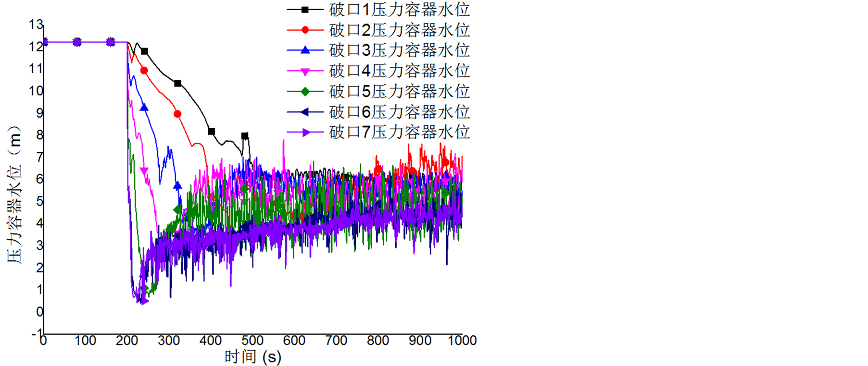The image size is (868, 366).
Task: Select the magenta inverted triangle legend marker for 破口4
Action: pyautogui.click(x=305, y=71)
